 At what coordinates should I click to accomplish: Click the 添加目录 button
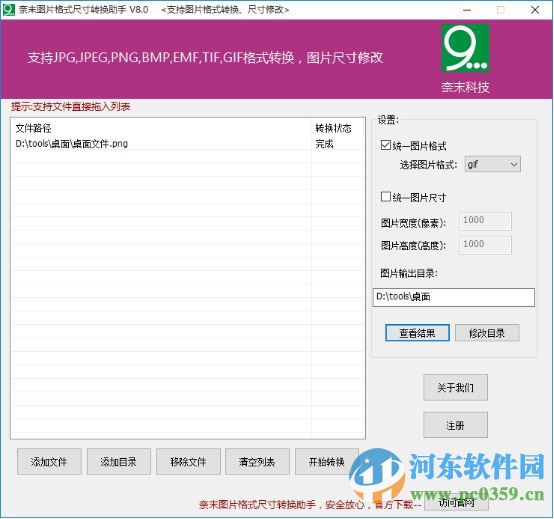point(119,461)
